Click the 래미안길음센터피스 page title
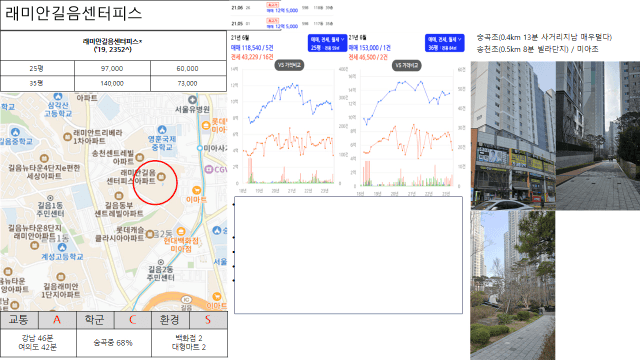This screenshot has width=640, height=360. point(73,13)
